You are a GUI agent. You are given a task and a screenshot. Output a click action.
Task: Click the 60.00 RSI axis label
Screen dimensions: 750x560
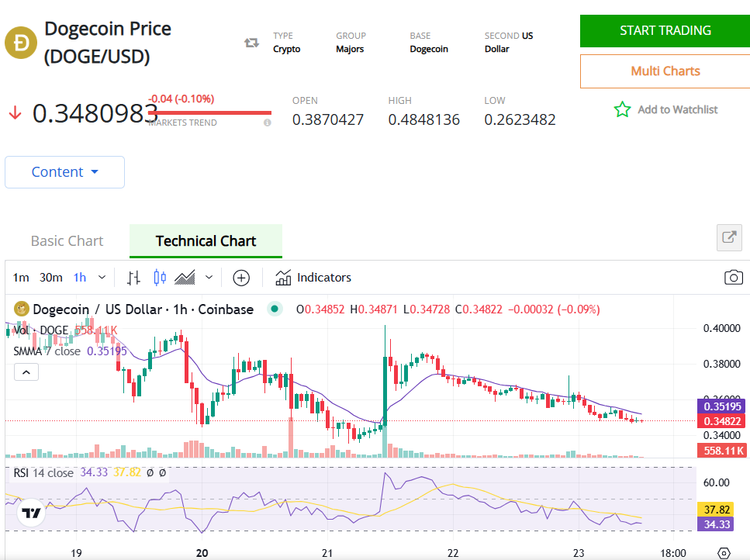(x=716, y=482)
